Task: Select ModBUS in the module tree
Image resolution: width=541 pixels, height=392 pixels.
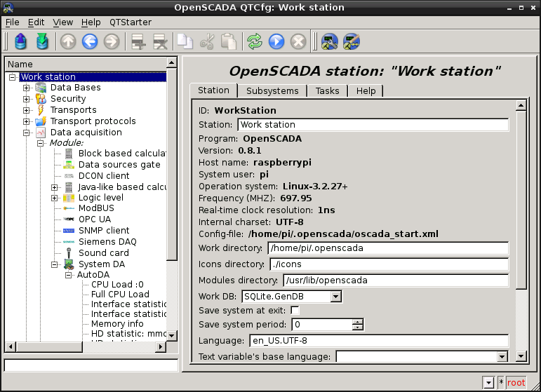Action: click(96, 208)
